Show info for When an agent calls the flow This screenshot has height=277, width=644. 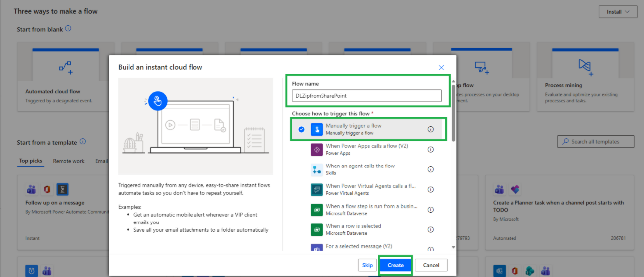click(x=431, y=169)
